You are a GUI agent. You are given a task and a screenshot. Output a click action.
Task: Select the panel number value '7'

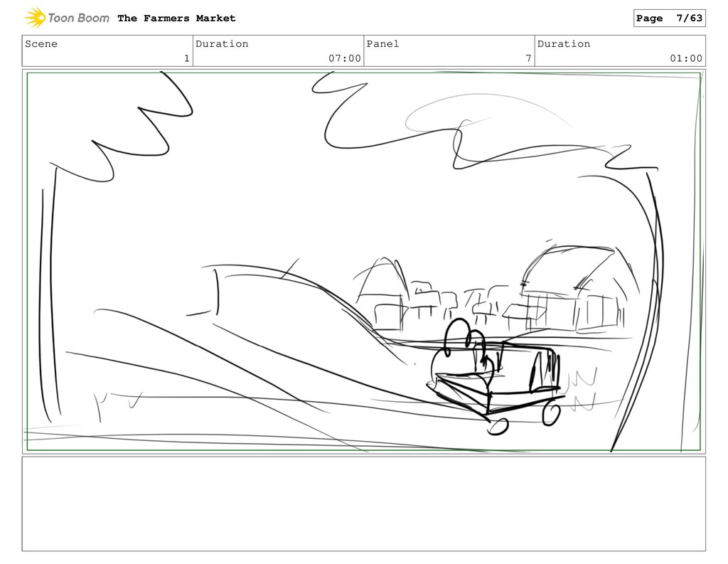point(528,58)
